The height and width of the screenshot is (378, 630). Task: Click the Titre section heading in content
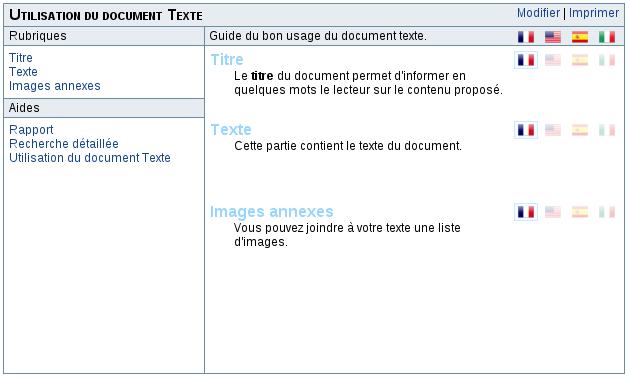point(227,60)
